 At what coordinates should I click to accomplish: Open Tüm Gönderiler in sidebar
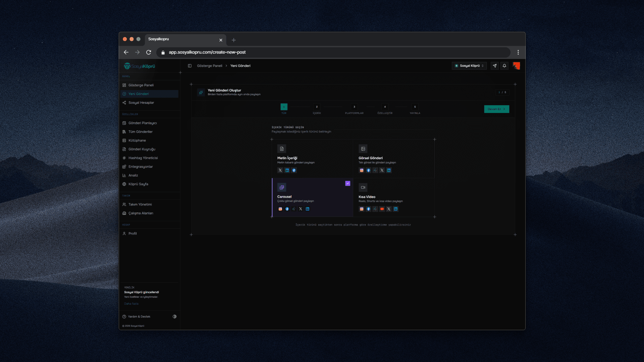tap(149, 132)
